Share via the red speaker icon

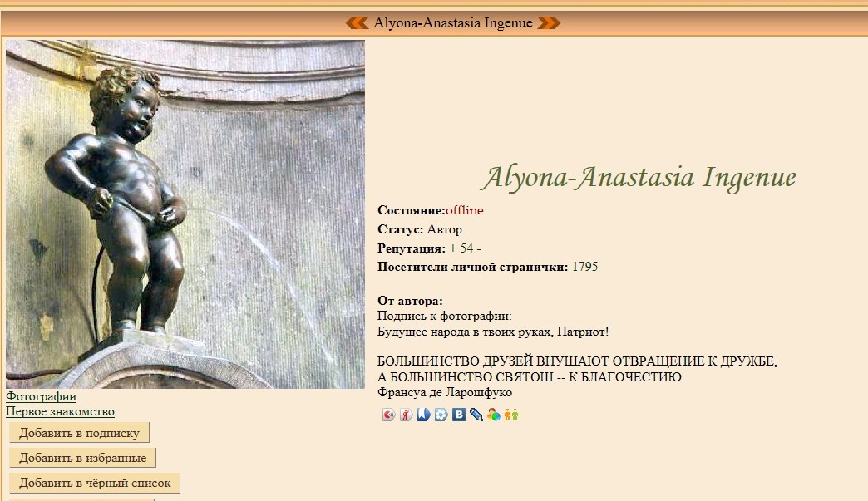pyautogui.click(x=388, y=415)
